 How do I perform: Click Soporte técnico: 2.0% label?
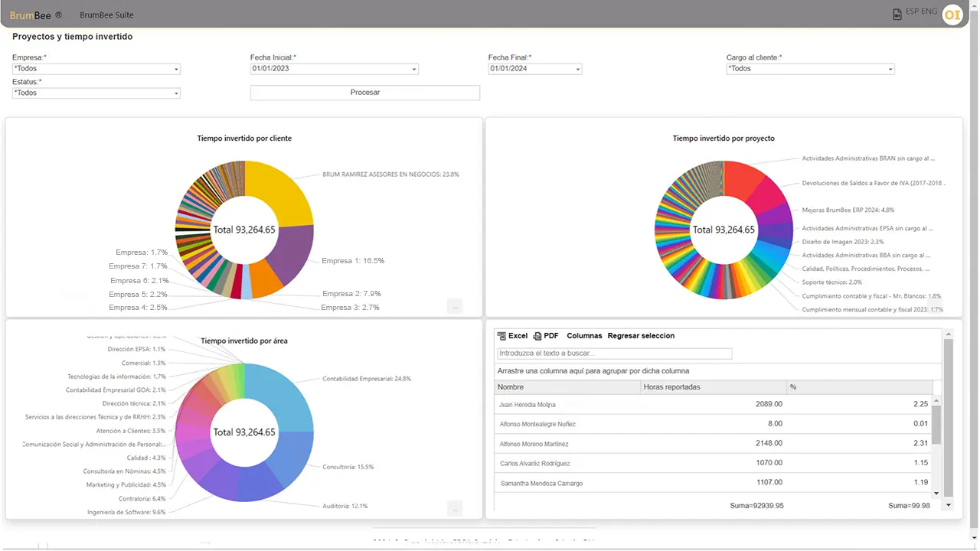831,282
